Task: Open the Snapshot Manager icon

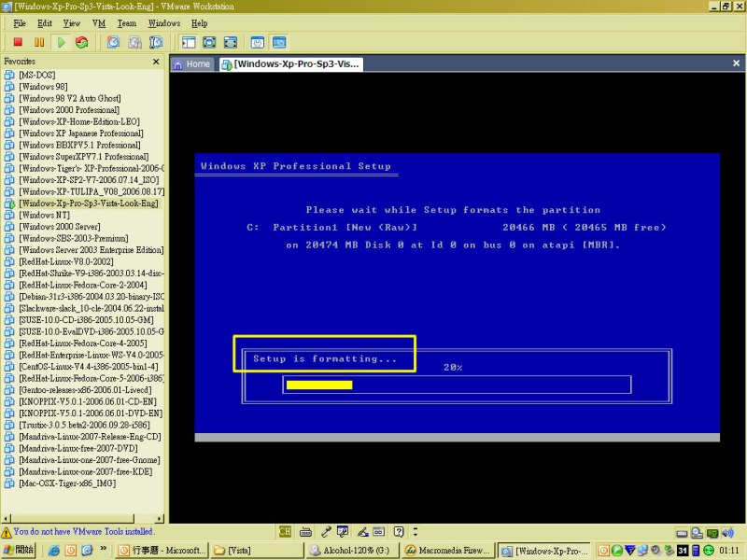Action: pyautogui.click(x=156, y=42)
